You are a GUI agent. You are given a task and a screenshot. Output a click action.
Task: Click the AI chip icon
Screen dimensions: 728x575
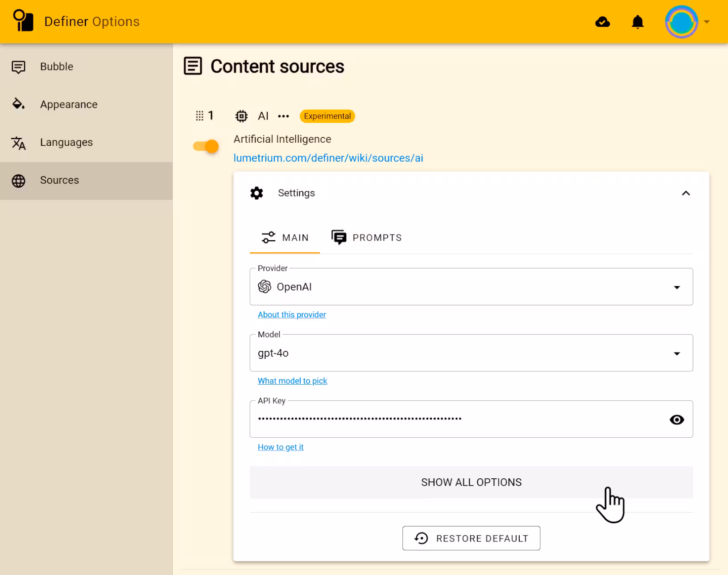pyautogui.click(x=241, y=116)
